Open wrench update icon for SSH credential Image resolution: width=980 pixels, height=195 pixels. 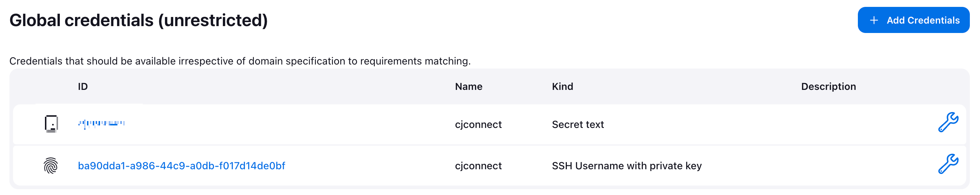coord(948,164)
